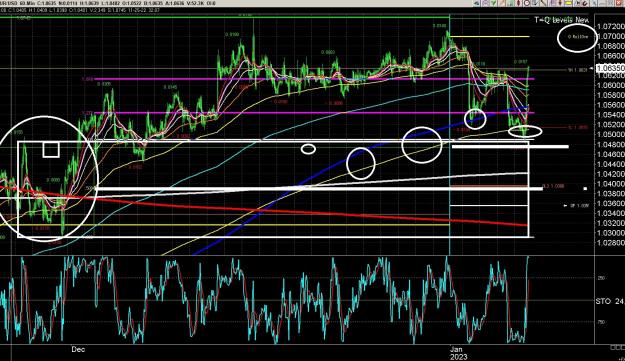Click the red X icon in top toolbar

click(618, 3)
